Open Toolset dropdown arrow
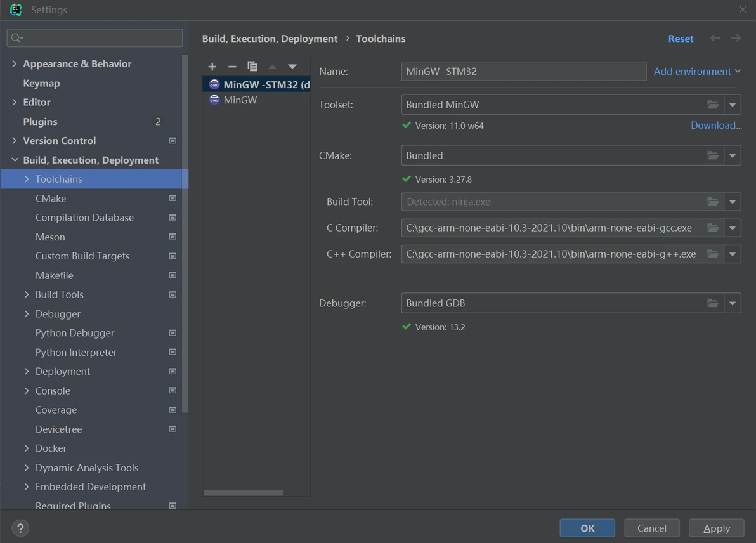The image size is (756, 543). [733, 105]
